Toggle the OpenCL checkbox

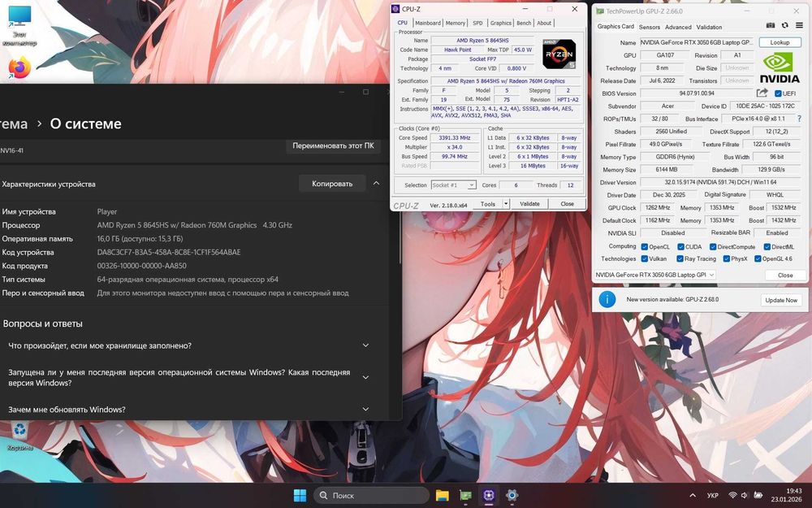pos(644,247)
